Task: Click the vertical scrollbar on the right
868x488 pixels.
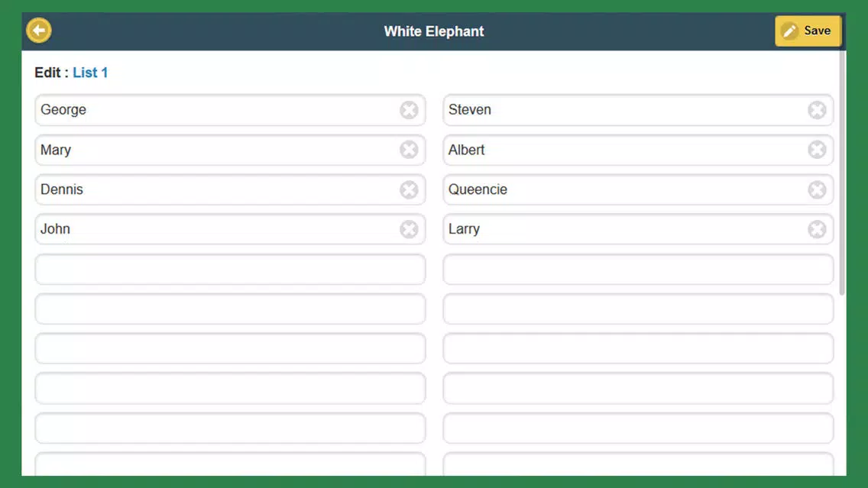Action: (x=842, y=173)
